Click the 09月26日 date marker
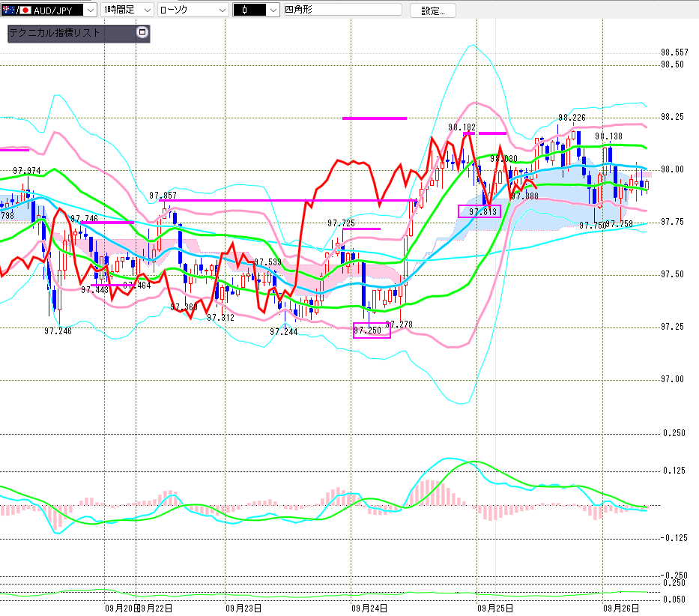 tap(619, 608)
